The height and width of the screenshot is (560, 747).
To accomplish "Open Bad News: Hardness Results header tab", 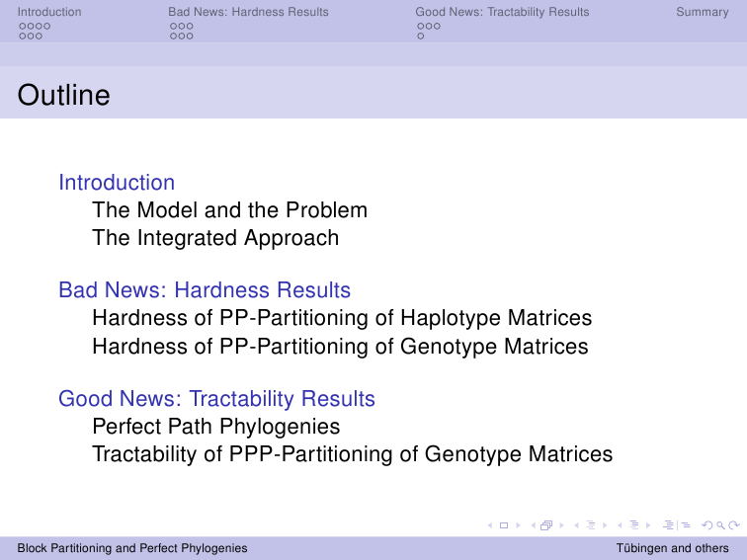I will click(248, 12).
